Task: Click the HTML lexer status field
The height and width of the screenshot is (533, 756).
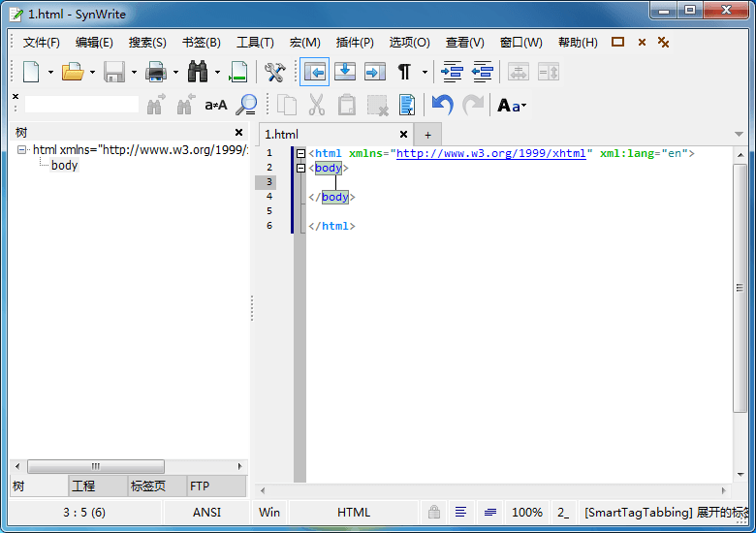Action: pyautogui.click(x=354, y=513)
